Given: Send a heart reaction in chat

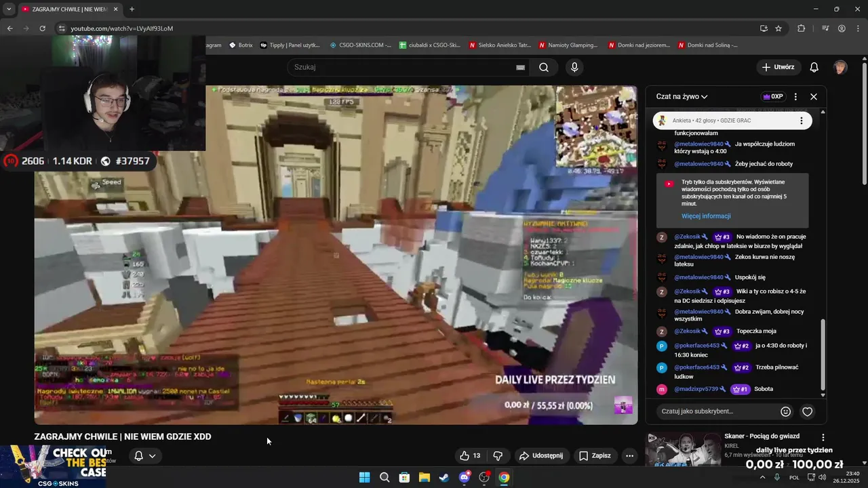Looking at the screenshot, I should coord(807,411).
